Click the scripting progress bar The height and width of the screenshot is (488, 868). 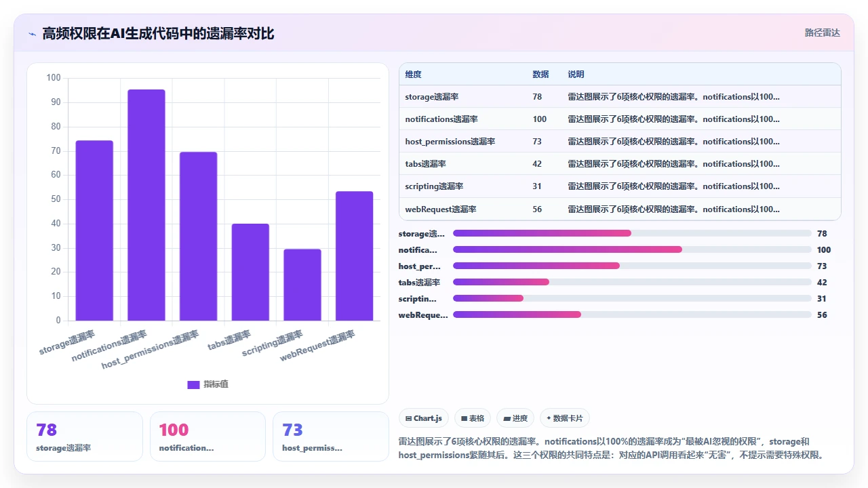coord(632,298)
